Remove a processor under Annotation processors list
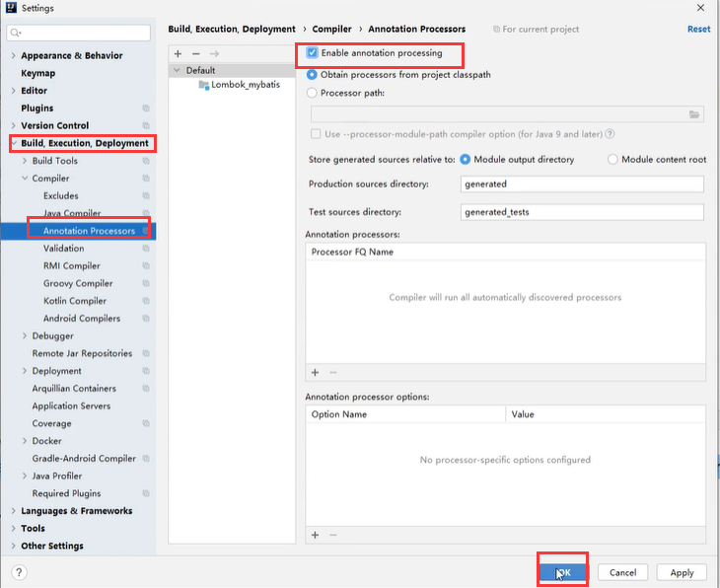The image size is (720, 588). 333,373
